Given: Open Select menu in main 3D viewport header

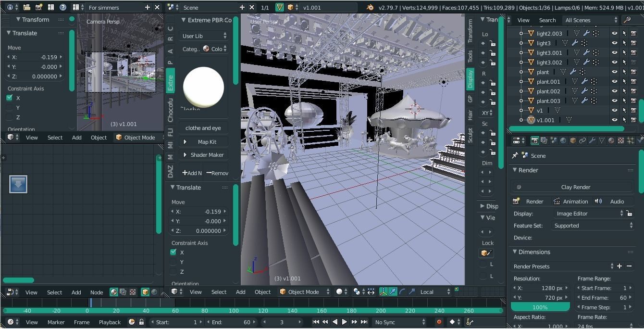Looking at the screenshot, I should click(x=219, y=291).
